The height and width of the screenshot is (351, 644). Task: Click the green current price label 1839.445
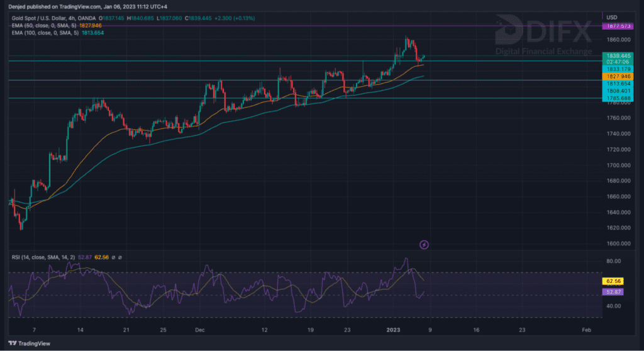pyautogui.click(x=616, y=55)
